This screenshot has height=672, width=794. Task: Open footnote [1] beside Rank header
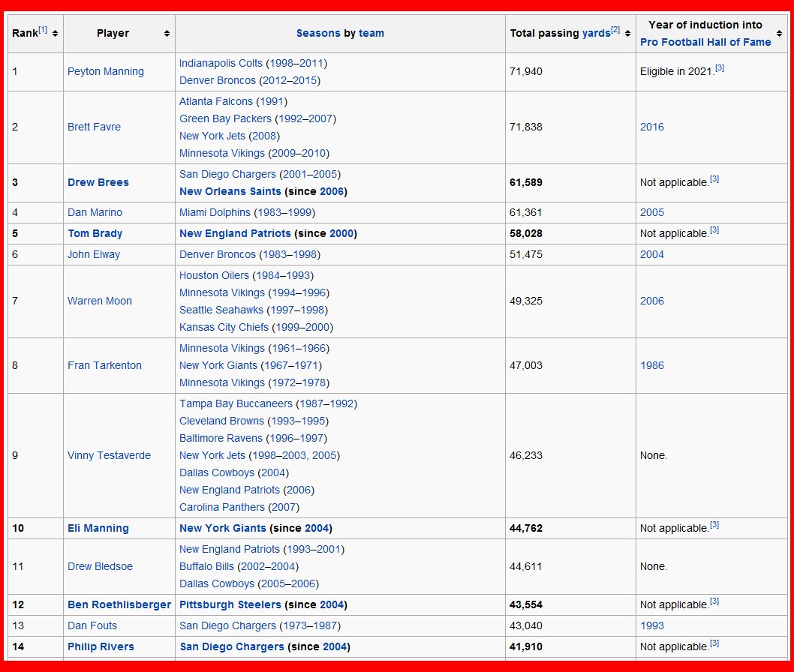pos(43,30)
